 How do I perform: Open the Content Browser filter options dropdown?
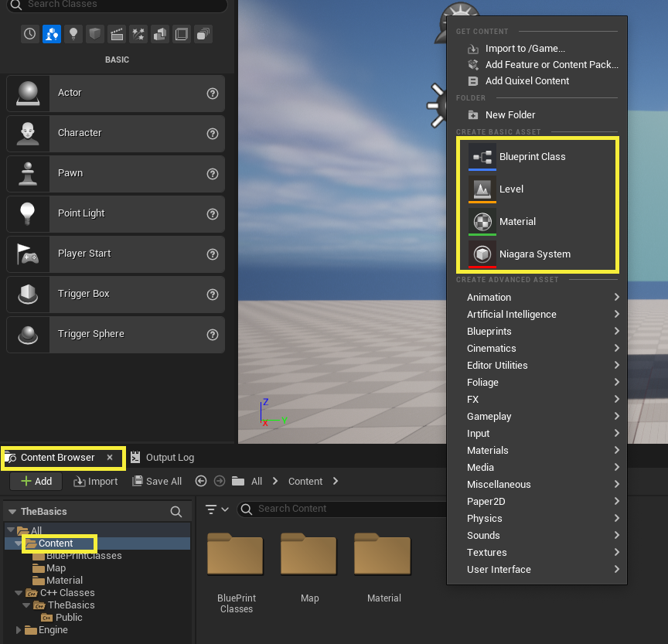pyautogui.click(x=216, y=509)
